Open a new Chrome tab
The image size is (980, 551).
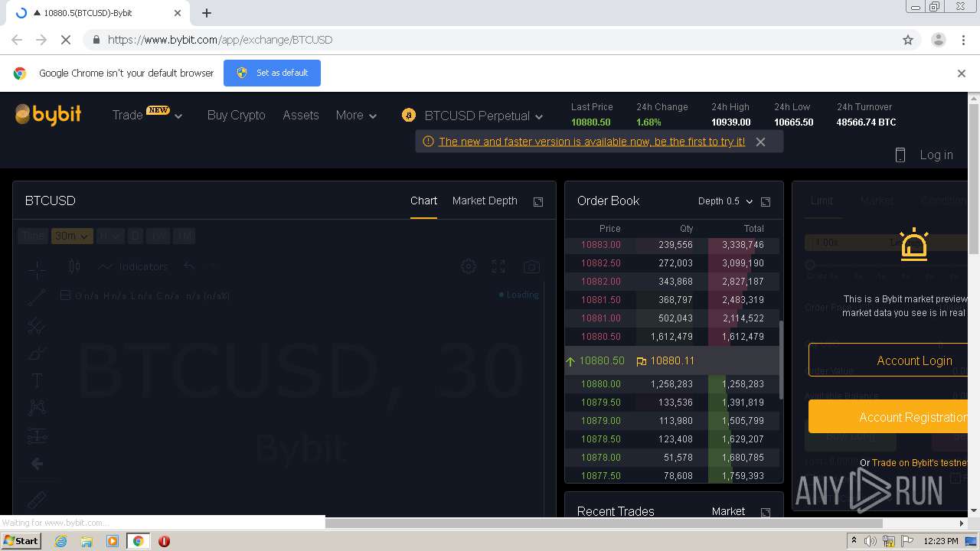point(207,13)
